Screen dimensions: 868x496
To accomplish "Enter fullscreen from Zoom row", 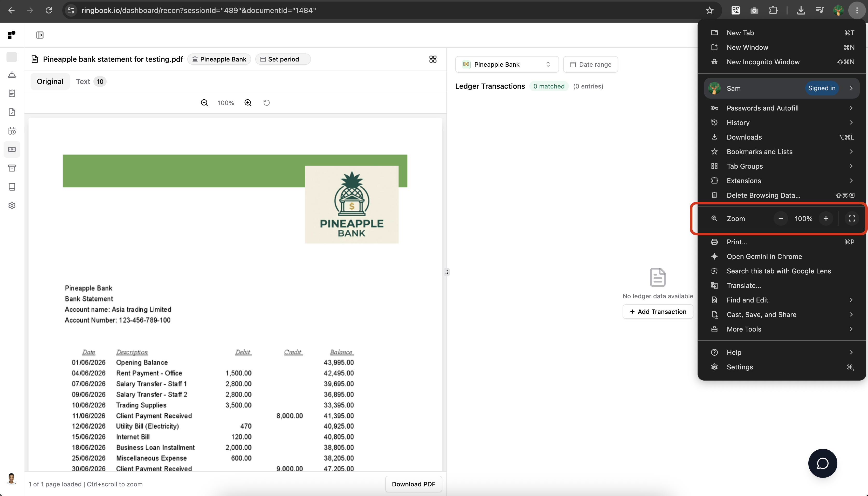I will [x=852, y=219].
